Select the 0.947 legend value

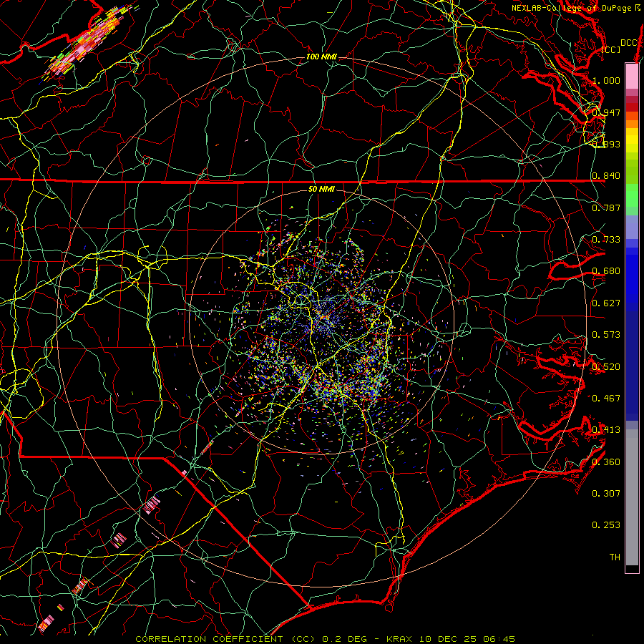tap(606, 112)
